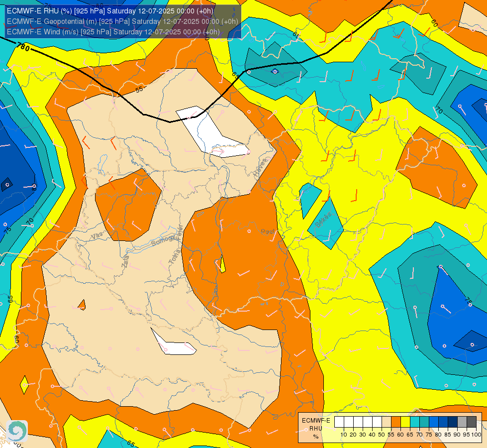Click the 780 geopotential contour label
Viewport: 487px width, 448px height.
23,47
